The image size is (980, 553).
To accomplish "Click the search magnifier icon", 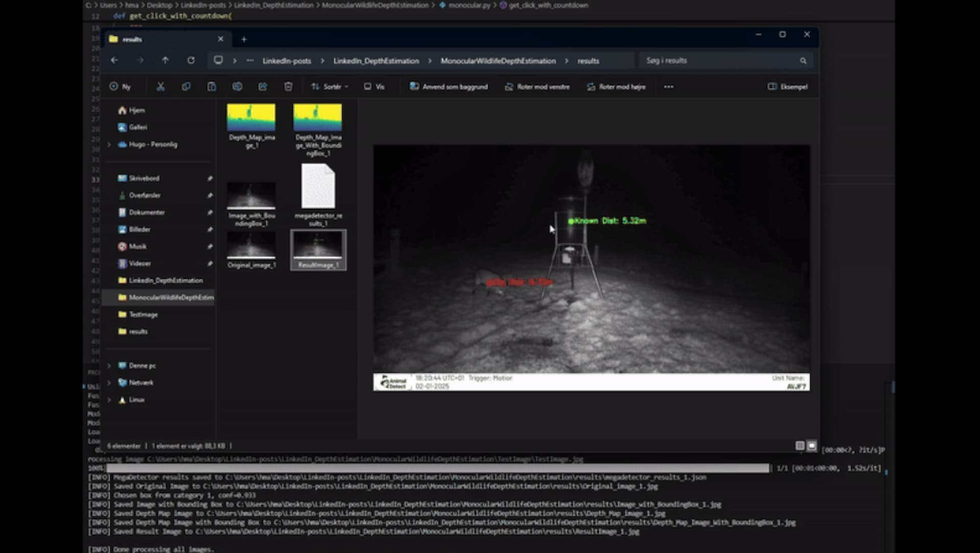I will pyautogui.click(x=803, y=61).
